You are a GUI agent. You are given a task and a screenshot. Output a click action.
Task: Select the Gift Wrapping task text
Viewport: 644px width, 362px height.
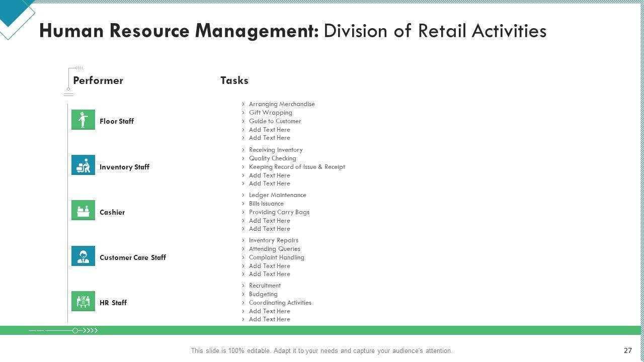point(270,113)
